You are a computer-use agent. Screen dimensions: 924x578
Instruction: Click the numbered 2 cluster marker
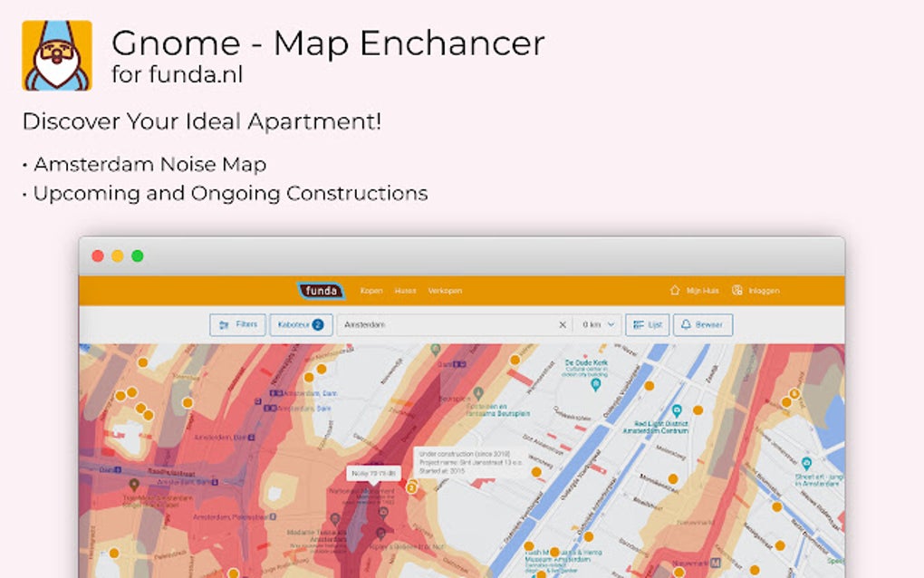tap(411, 487)
